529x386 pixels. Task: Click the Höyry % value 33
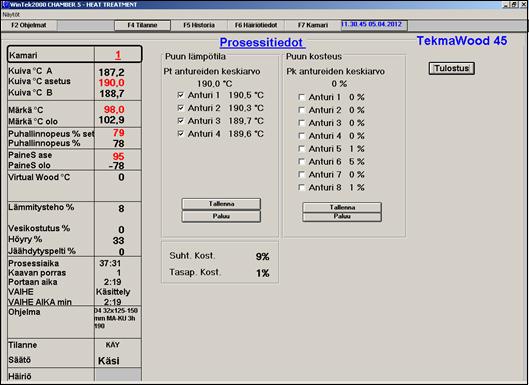[118, 241]
